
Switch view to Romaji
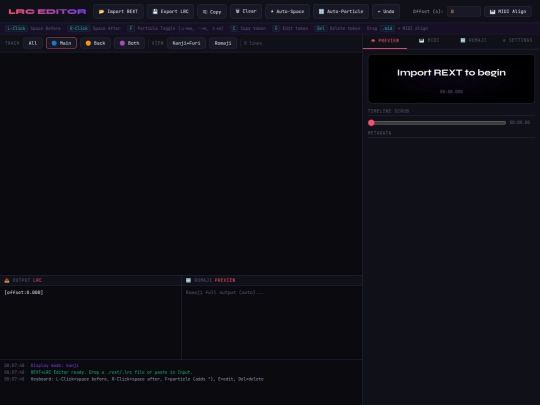point(223,43)
